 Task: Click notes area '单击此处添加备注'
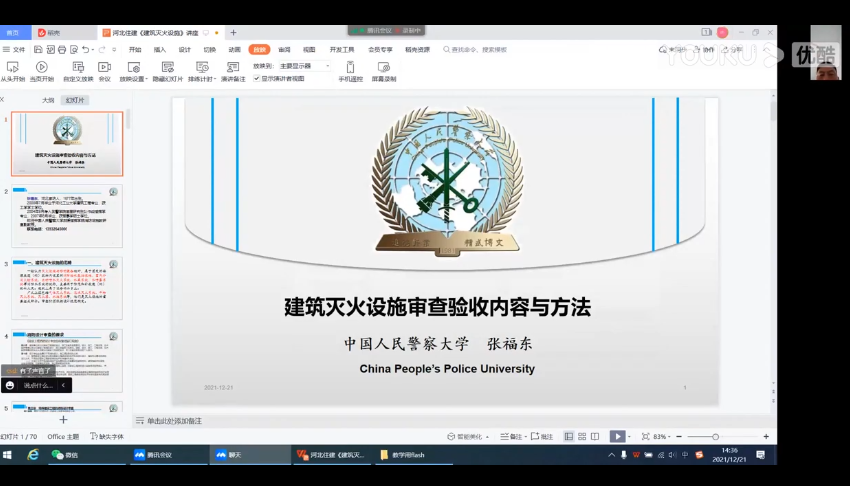175,421
